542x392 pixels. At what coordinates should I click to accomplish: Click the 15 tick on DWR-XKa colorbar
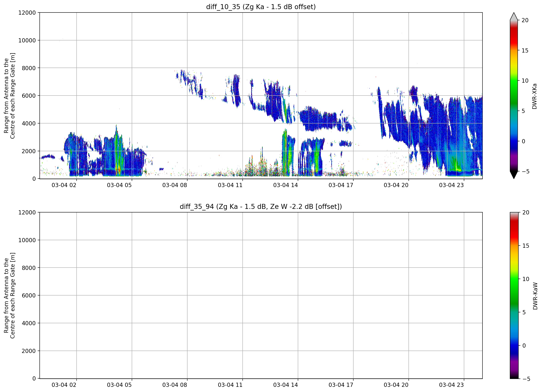coord(525,51)
